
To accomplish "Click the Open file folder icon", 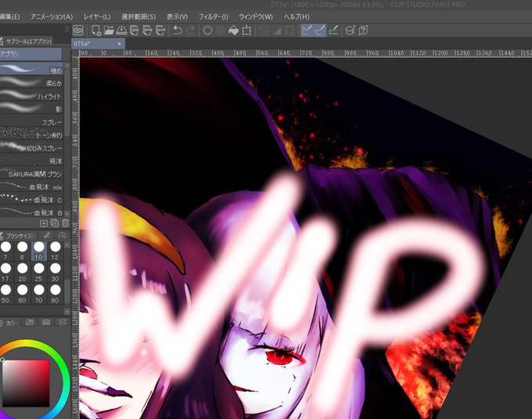I will pyautogui.click(x=109, y=30).
